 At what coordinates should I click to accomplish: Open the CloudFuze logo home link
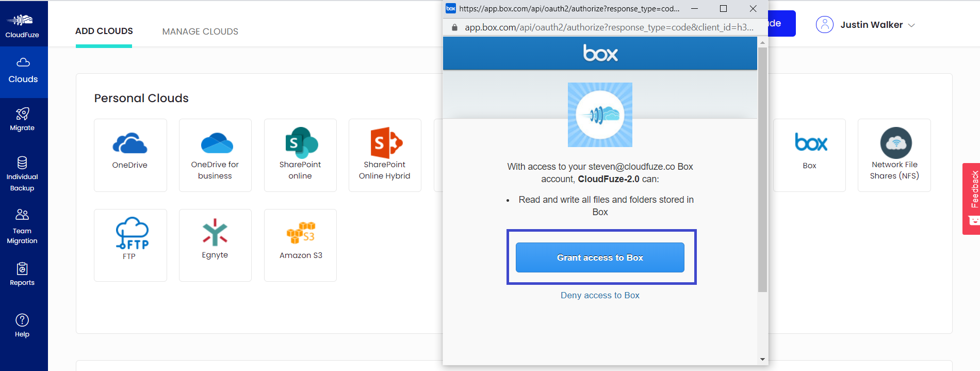click(x=22, y=26)
